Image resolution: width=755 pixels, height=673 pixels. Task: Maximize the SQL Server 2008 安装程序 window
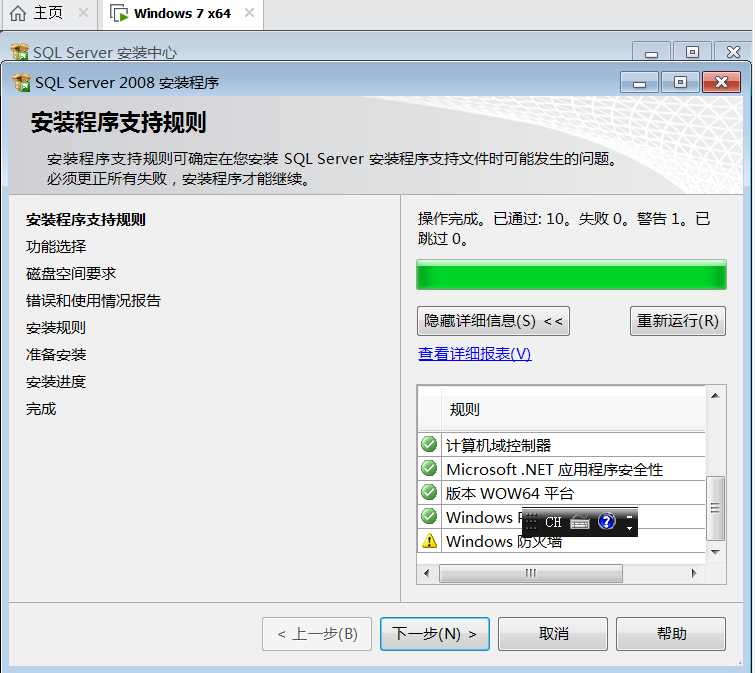(680, 82)
